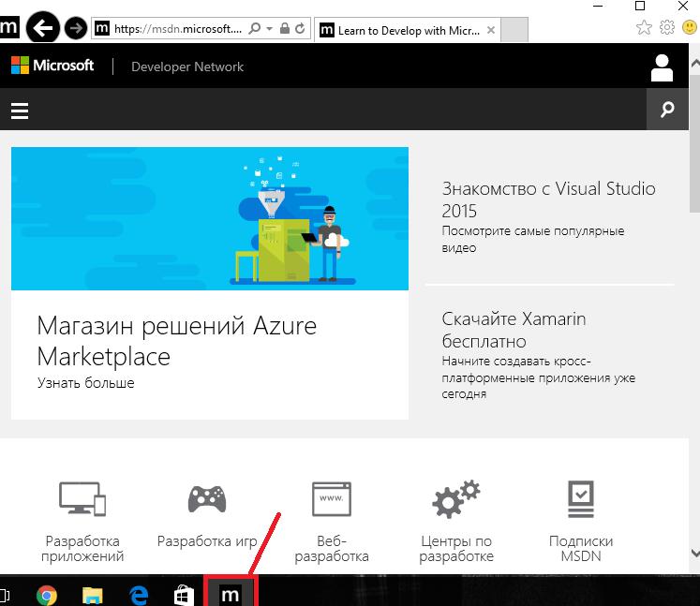The height and width of the screenshot is (606, 700).
Task: Refresh the page with reload icon
Action: click(x=300, y=28)
